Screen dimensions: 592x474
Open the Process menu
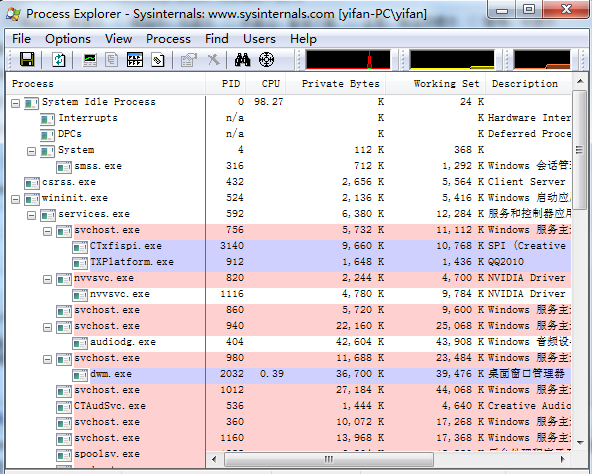(168, 39)
